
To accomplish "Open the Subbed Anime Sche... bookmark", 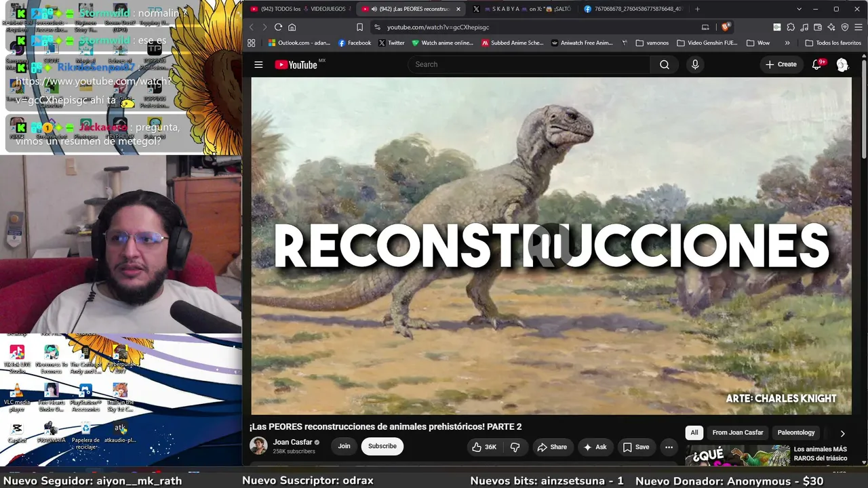I will coord(513,43).
